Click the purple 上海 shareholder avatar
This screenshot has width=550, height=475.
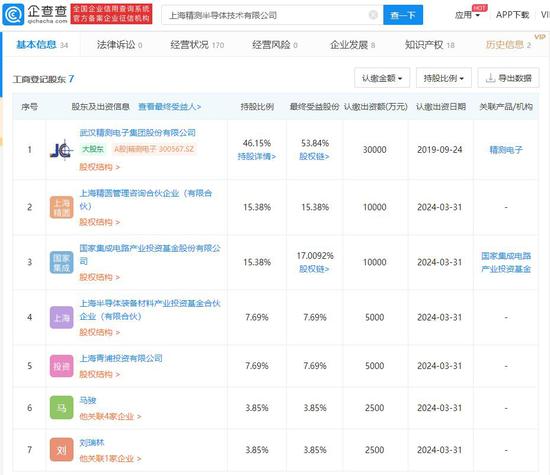pyautogui.click(x=62, y=317)
